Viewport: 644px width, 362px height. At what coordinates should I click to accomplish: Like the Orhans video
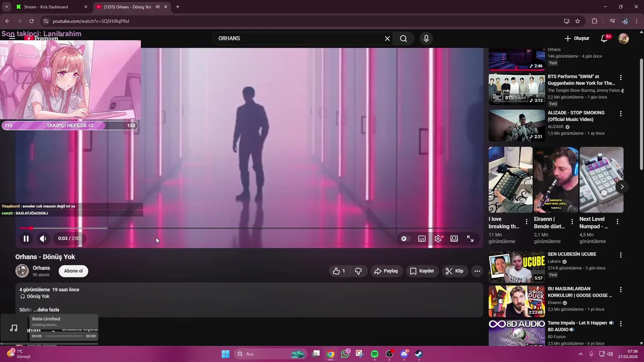[339, 271]
